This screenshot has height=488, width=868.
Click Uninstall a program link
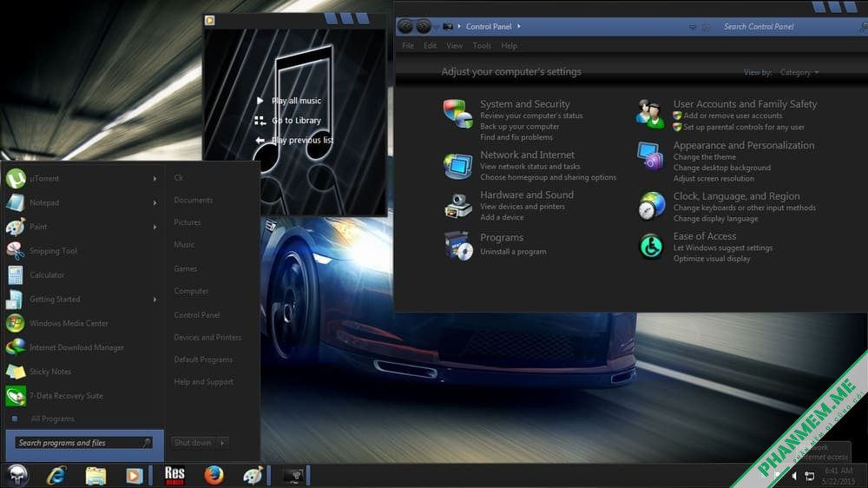(x=513, y=252)
